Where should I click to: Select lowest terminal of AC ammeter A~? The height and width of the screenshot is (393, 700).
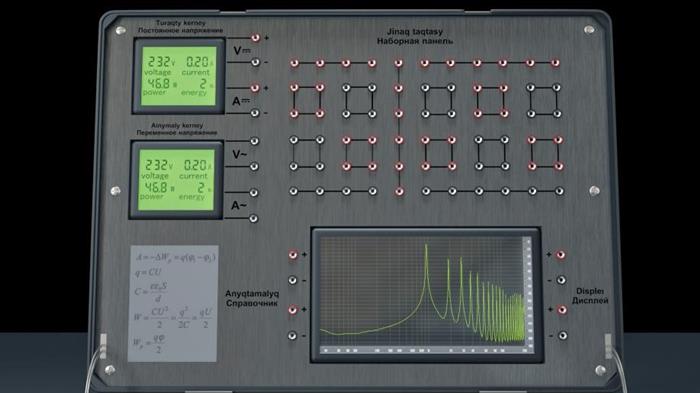point(253,218)
